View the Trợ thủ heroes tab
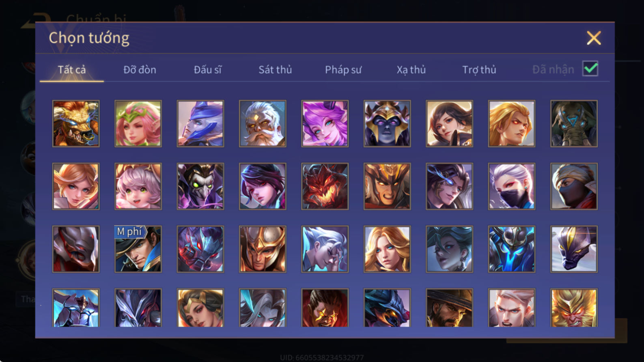The height and width of the screenshot is (362, 644). click(479, 70)
